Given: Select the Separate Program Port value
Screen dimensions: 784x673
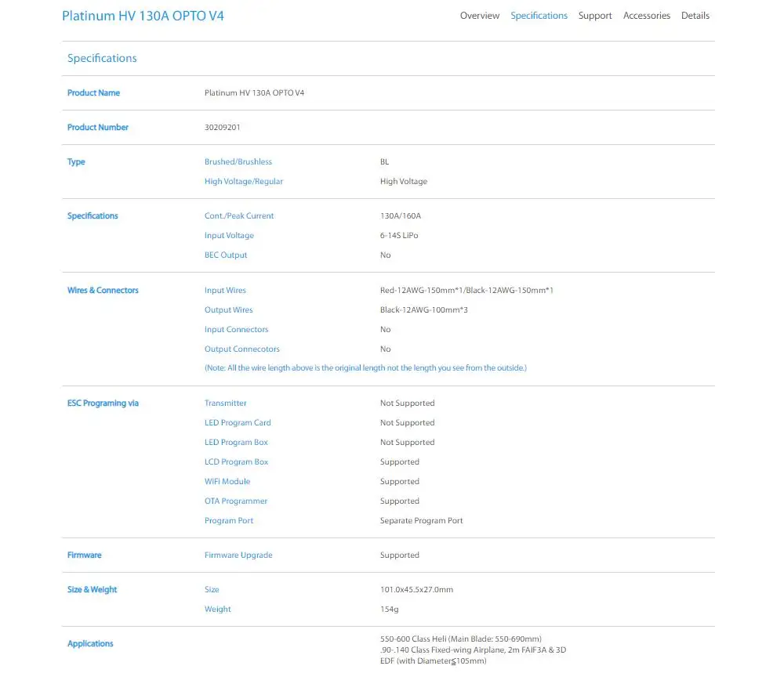Looking at the screenshot, I should click(x=422, y=520).
